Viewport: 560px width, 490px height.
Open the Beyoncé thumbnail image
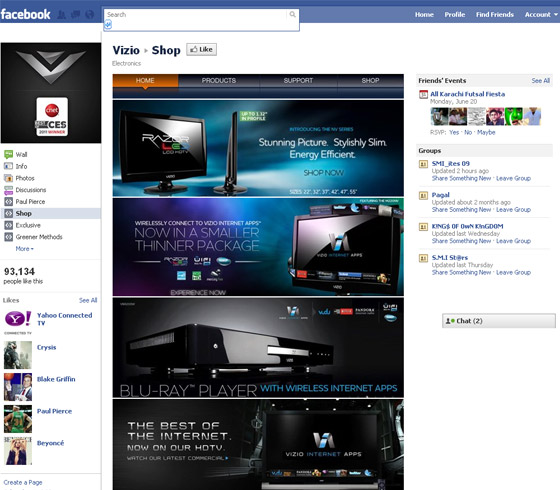pyautogui.click(x=18, y=451)
